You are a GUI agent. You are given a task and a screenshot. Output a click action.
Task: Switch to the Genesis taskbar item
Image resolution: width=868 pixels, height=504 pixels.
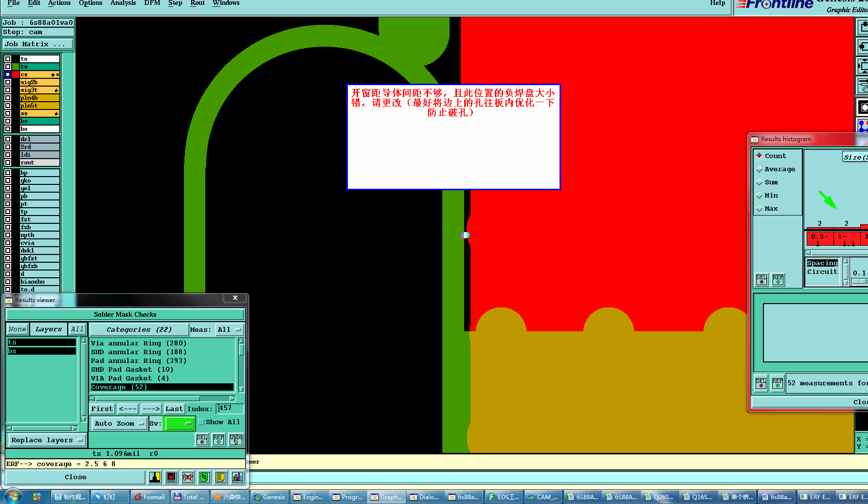(x=269, y=497)
